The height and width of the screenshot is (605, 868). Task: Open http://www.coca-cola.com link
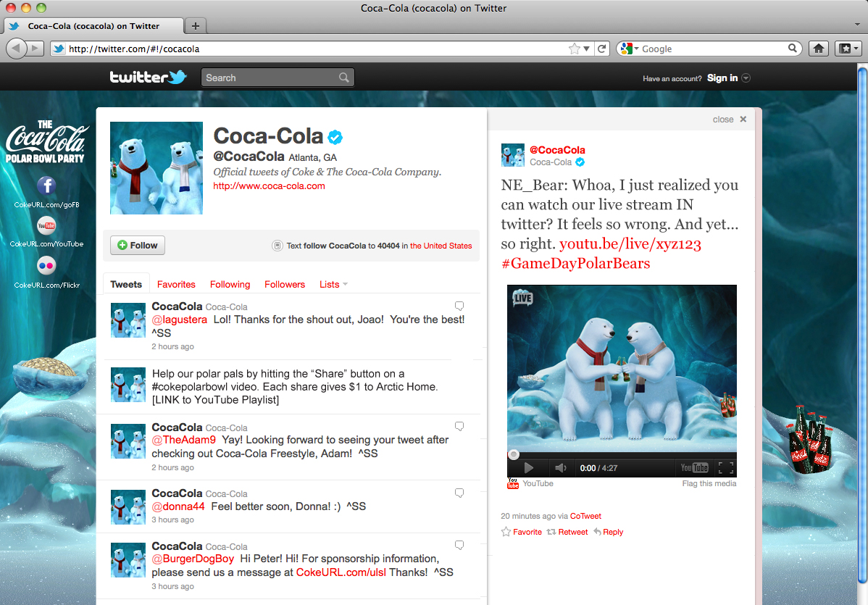point(269,186)
